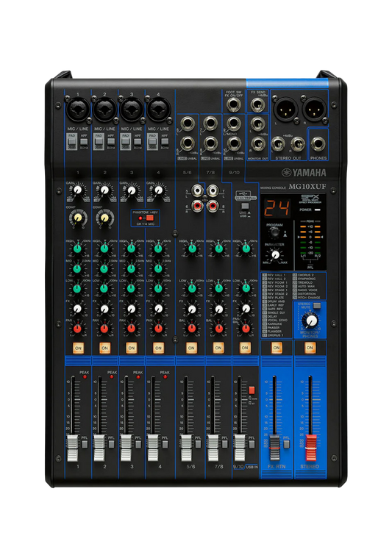Toggle the STEREO MUTE button
Viewport: 392px width, 558px height.
click(x=316, y=306)
